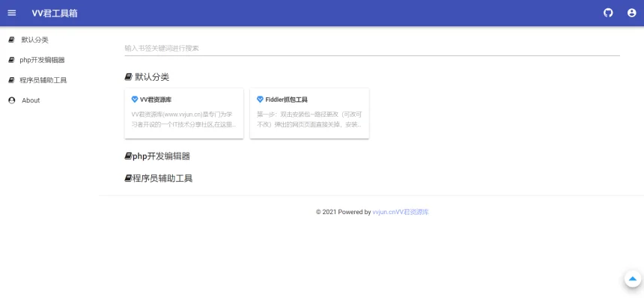Click book icon beside sidebar 程序员辅助工具
This screenshot has height=298, width=644.
click(x=11, y=80)
